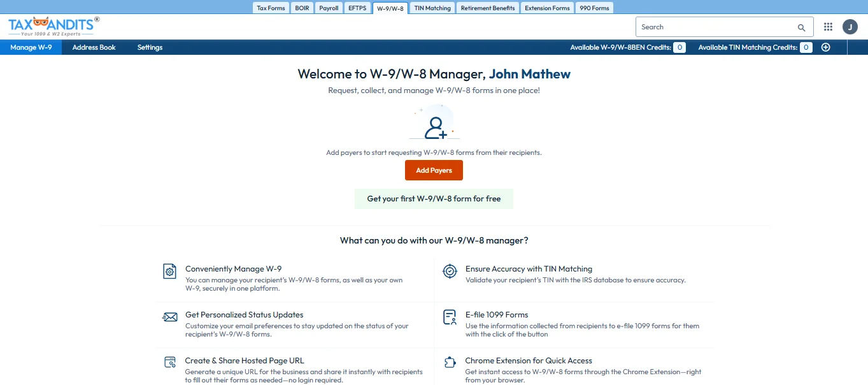This screenshot has width=868, height=385.
Task: Click into the Search input field
Action: coord(713,27)
